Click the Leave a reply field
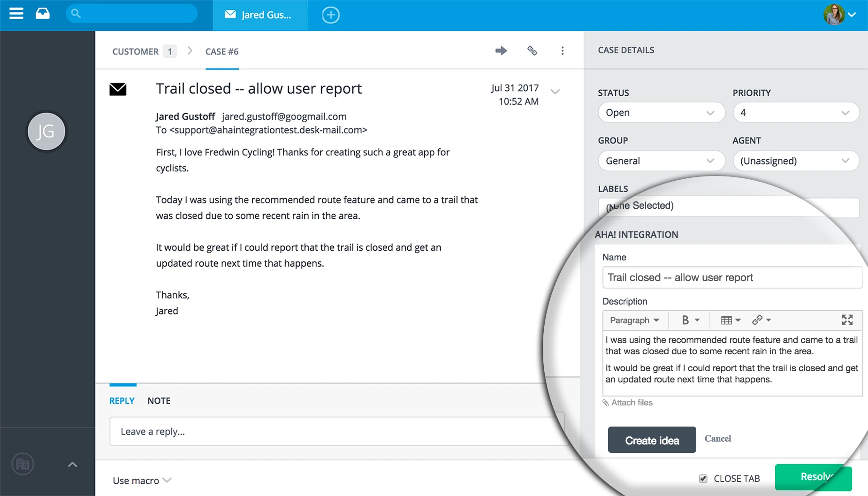868x496 pixels. (x=337, y=431)
